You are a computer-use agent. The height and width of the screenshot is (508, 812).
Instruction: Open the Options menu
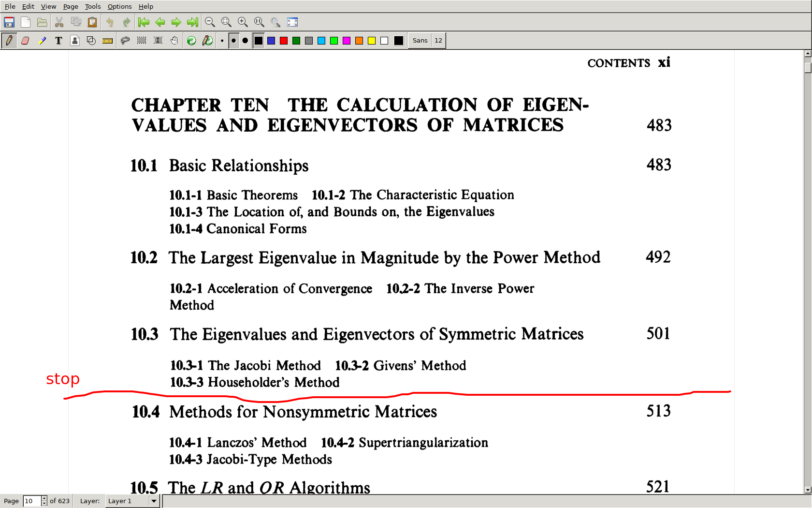click(119, 6)
